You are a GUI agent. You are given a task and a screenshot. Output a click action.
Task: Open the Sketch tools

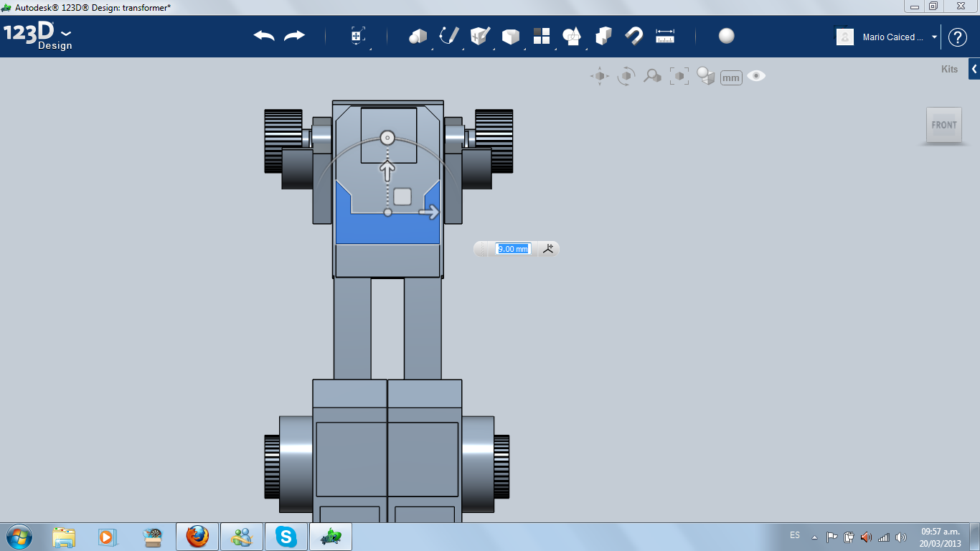tap(449, 36)
